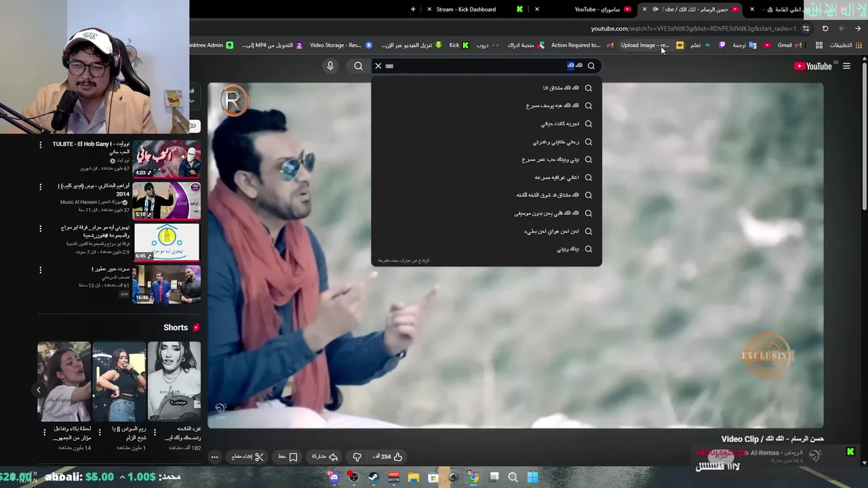Screen dimensions: 868x488
Task: Select suggestion 'اغاني عراقيه مسرعه'
Action: click(x=486, y=177)
